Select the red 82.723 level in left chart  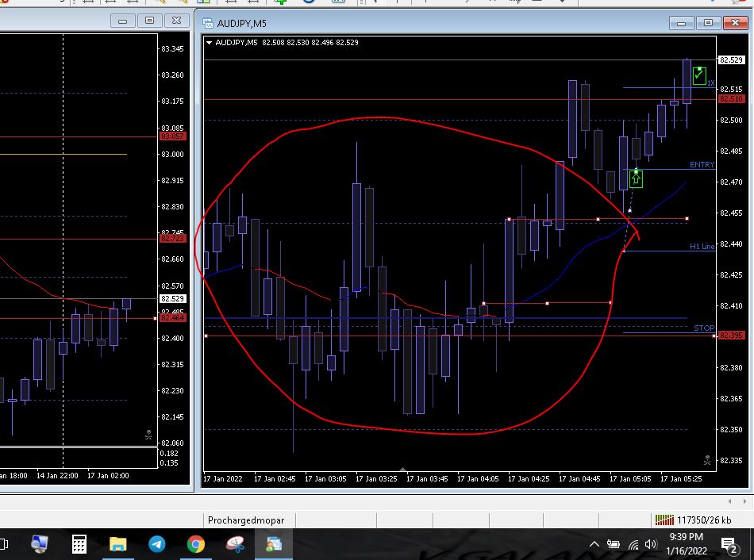point(172,239)
